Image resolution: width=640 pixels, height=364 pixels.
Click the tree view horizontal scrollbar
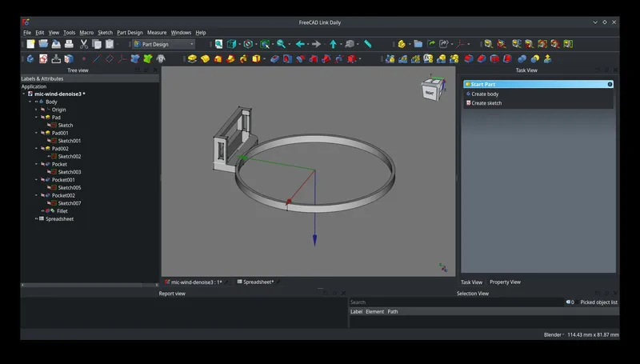90,285
